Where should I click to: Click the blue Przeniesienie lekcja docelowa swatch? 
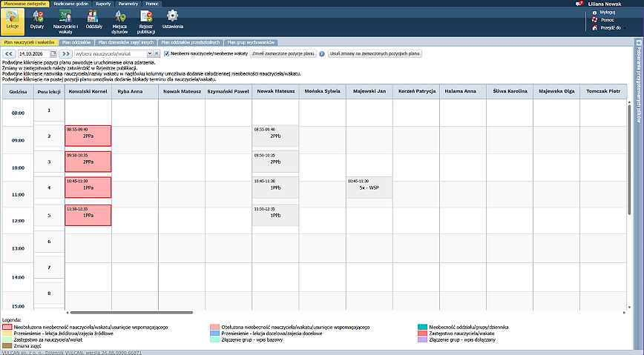click(x=215, y=334)
